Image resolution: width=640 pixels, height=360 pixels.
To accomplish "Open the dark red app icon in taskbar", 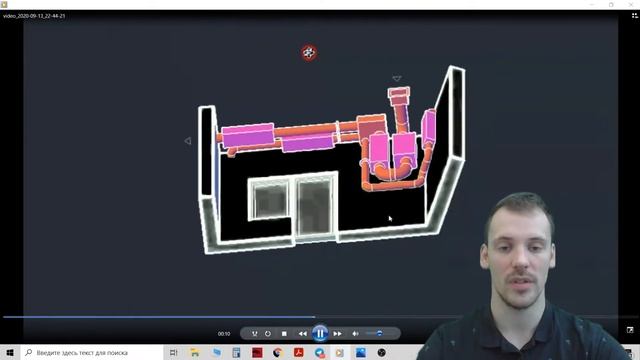I will point(257,352).
